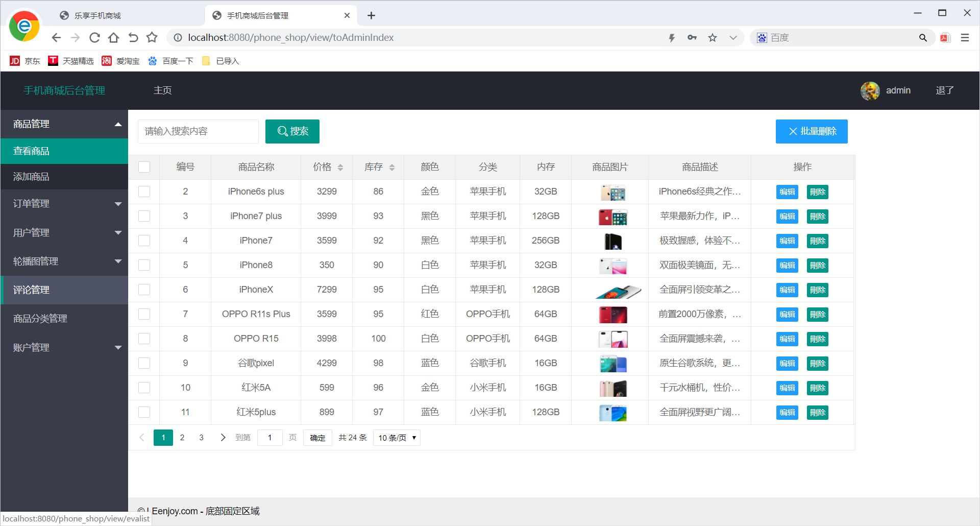Click the 京东 bookmark icon
Screen dimensions: 980x526
point(15,61)
